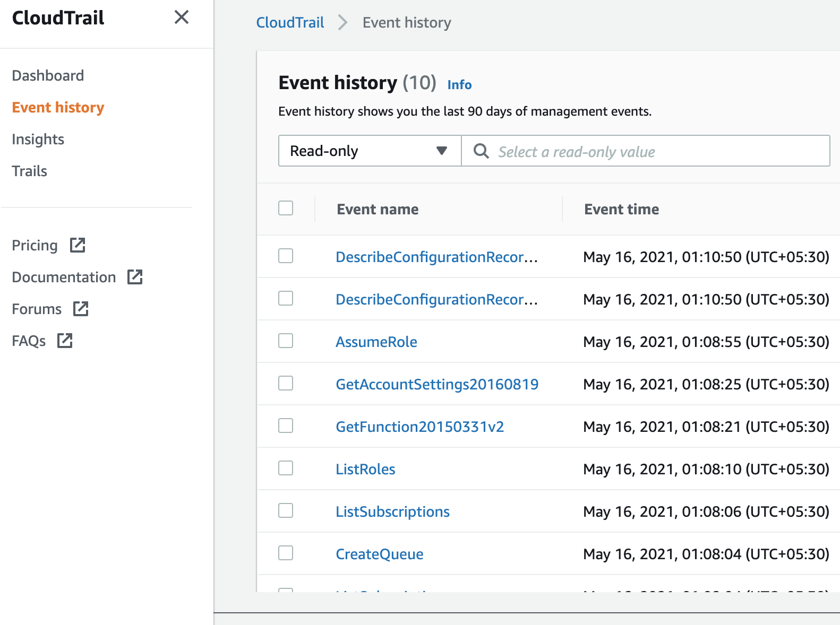Screen dimensions: 840x625
Task: Click the 01:08:55 AssumeRole event time
Action: coord(706,342)
